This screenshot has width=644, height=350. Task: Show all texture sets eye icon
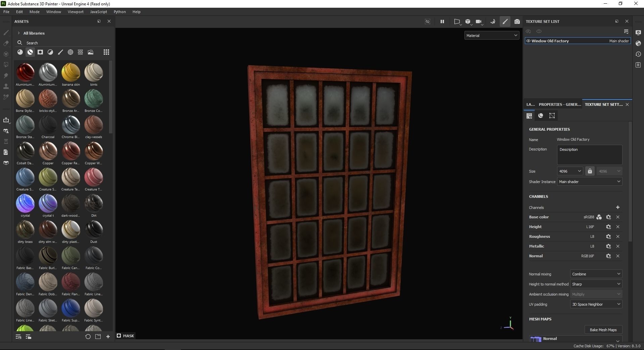[x=539, y=31]
